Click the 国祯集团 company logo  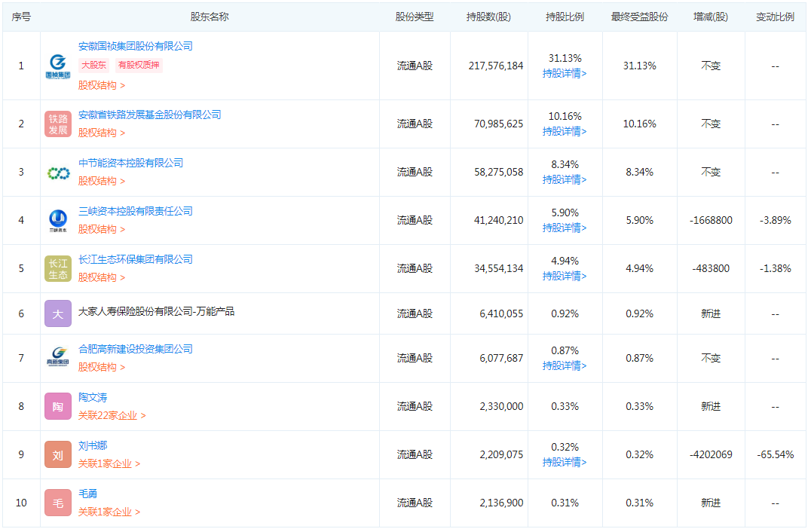(57, 66)
